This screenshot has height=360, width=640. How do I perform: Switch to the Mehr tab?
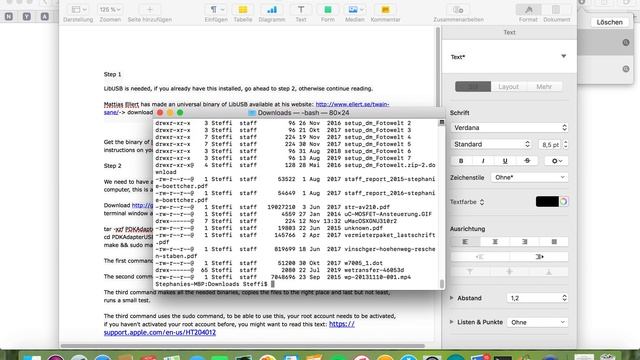click(544, 87)
